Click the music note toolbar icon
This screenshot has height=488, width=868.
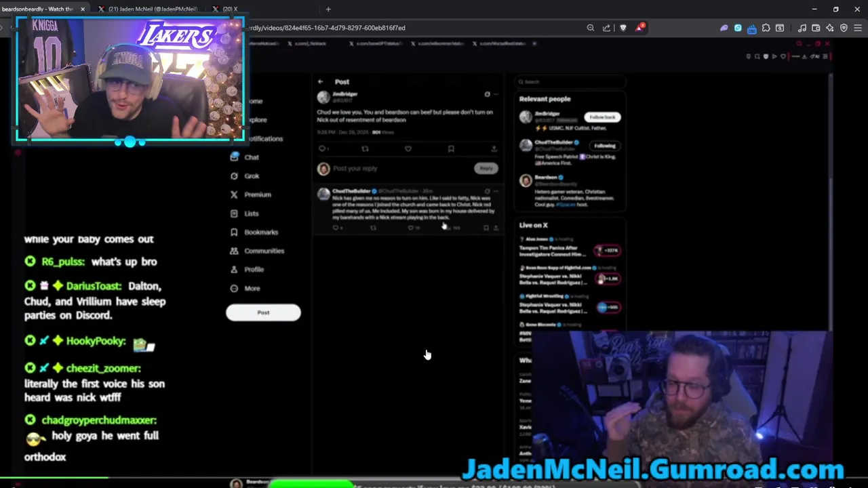pyautogui.click(x=802, y=28)
